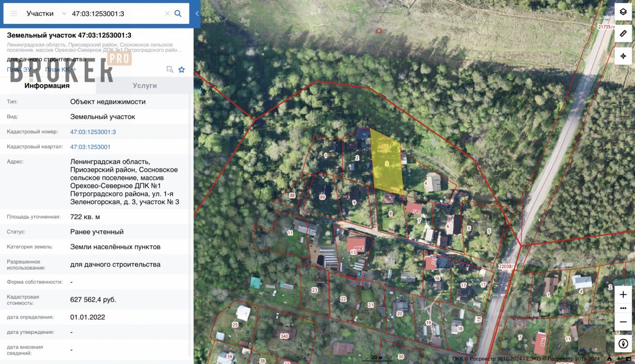Open cadastral number 47:03:1253001:3 link
Screen dimensions: 635x364
93,132
